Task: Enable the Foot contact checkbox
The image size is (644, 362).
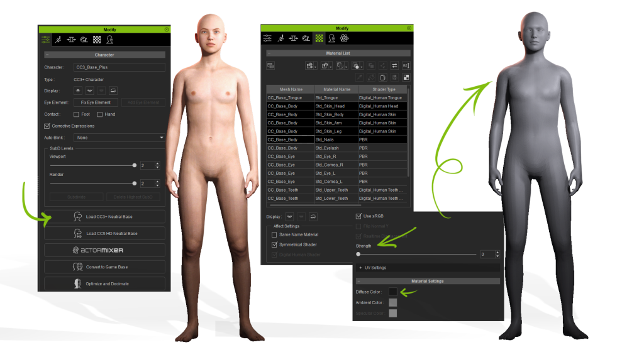Action: pos(76,114)
